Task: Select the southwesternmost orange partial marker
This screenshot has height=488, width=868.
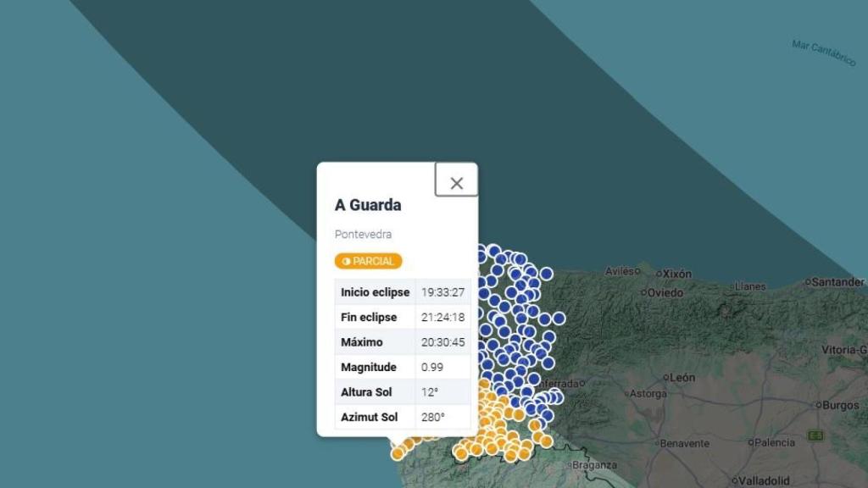Action: click(x=397, y=454)
